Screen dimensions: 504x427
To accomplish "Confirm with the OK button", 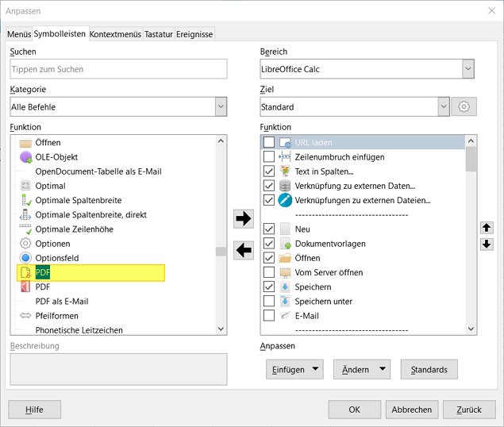I will (x=355, y=410).
